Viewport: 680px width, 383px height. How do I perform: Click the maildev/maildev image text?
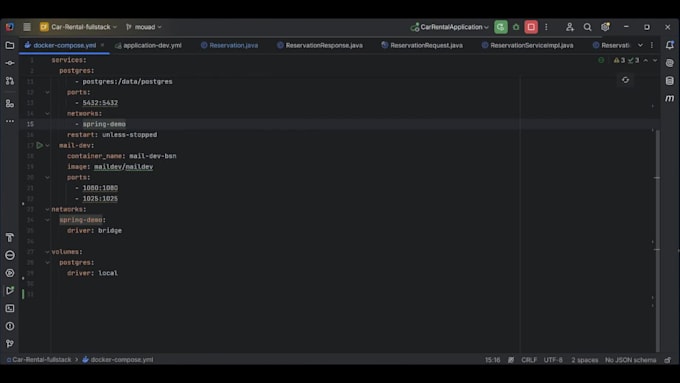pos(124,167)
